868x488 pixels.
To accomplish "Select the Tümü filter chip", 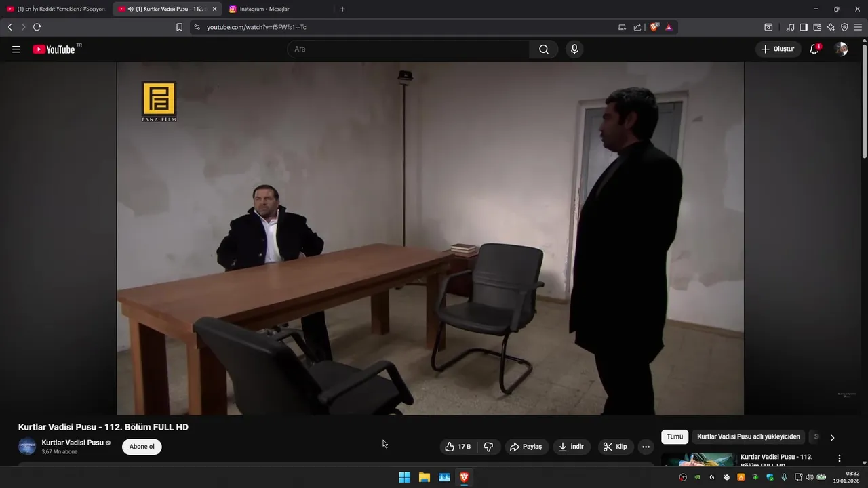I will point(675,437).
